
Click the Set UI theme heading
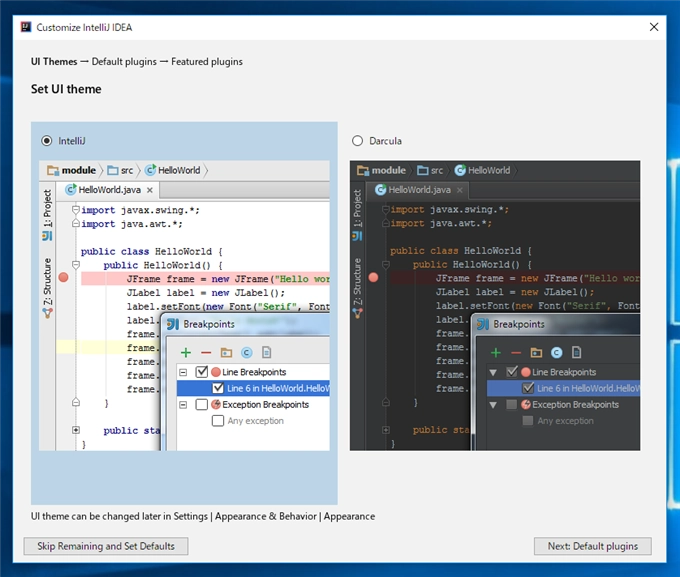[x=66, y=89]
